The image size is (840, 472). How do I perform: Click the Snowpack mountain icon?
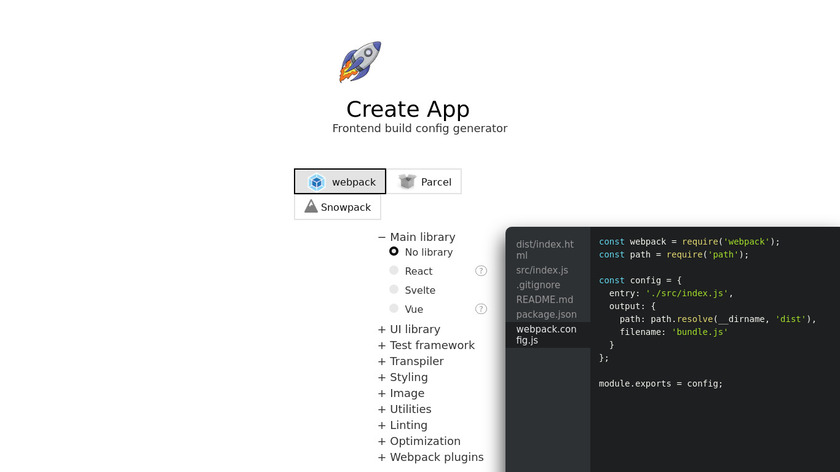(x=311, y=206)
